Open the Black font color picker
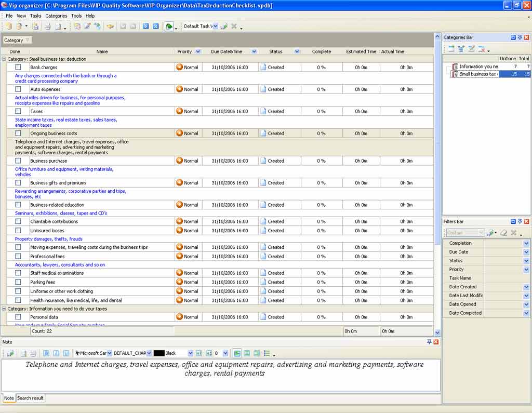The height and width of the screenshot is (413, 532). point(190,353)
